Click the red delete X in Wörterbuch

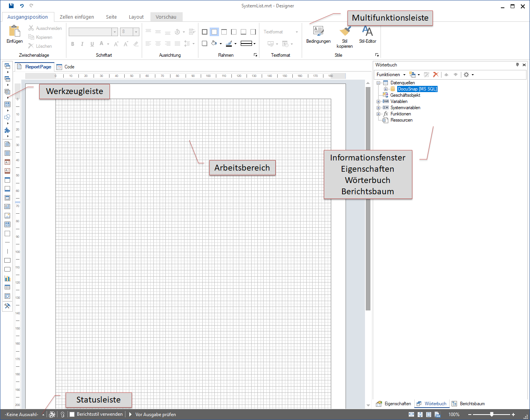tap(436, 75)
